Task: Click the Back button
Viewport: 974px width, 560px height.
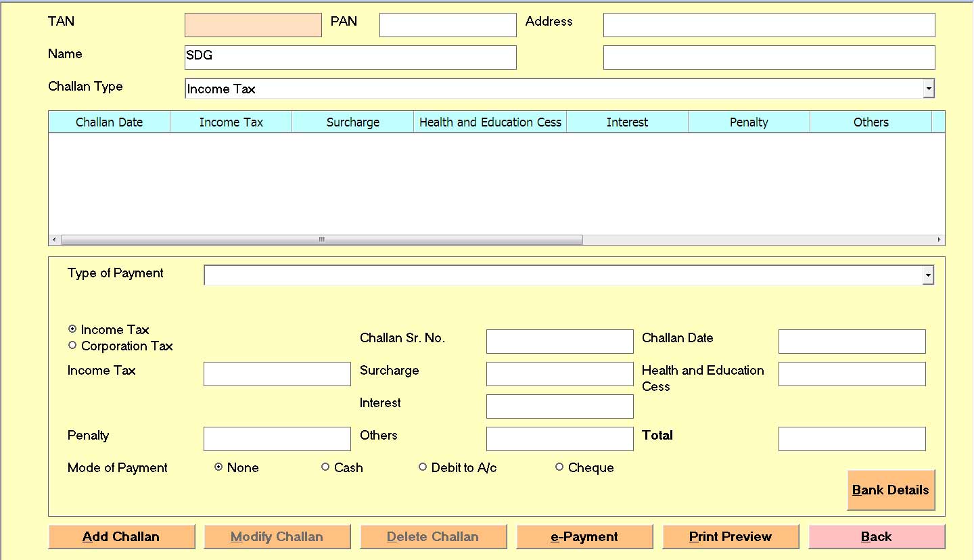Action: [x=877, y=537]
